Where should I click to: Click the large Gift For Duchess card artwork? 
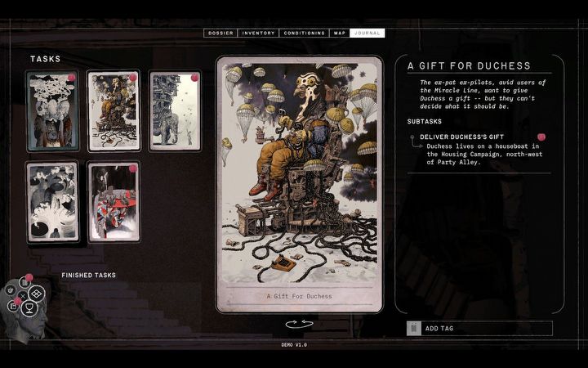298,176
